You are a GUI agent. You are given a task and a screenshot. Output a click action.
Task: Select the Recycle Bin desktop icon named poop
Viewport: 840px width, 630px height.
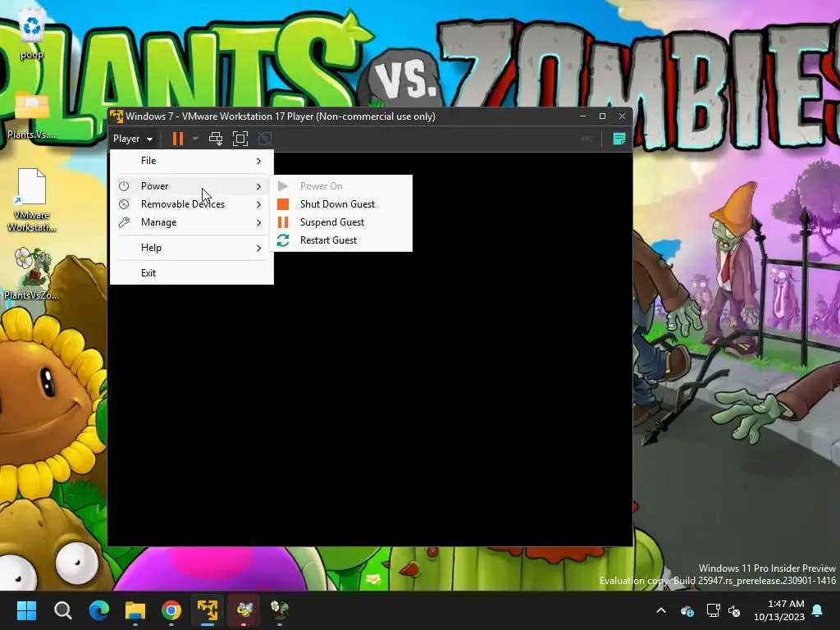pos(32,34)
